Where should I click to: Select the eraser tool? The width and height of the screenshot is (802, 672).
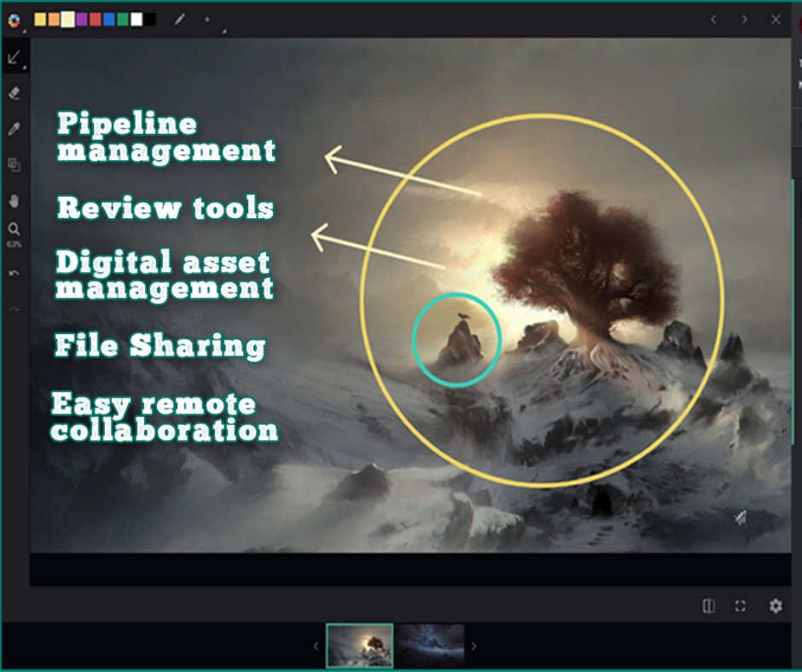[x=14, y=94]
